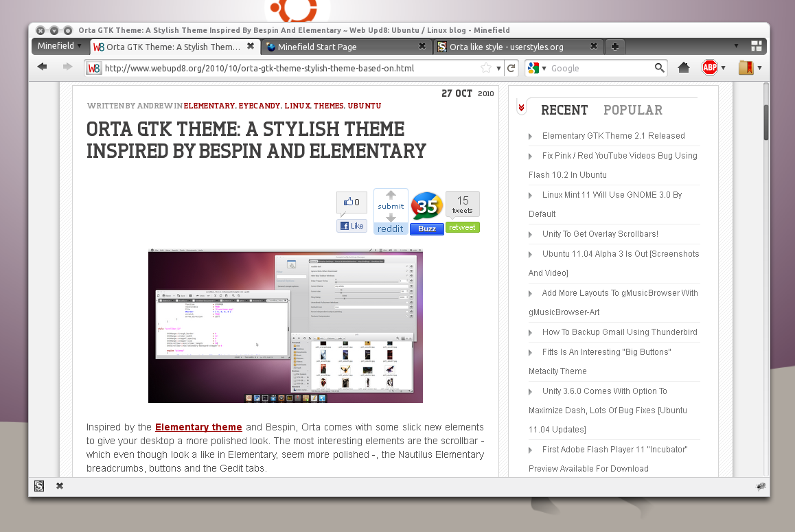
Task: Open Linux Mint 11 Will Use GNOME 3.0 link
Action: (x=606, y=204)
